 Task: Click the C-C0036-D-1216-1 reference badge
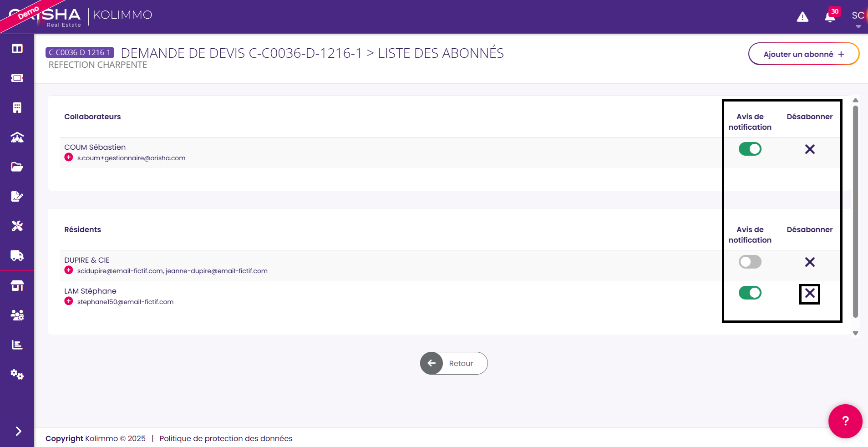(80, 52)
